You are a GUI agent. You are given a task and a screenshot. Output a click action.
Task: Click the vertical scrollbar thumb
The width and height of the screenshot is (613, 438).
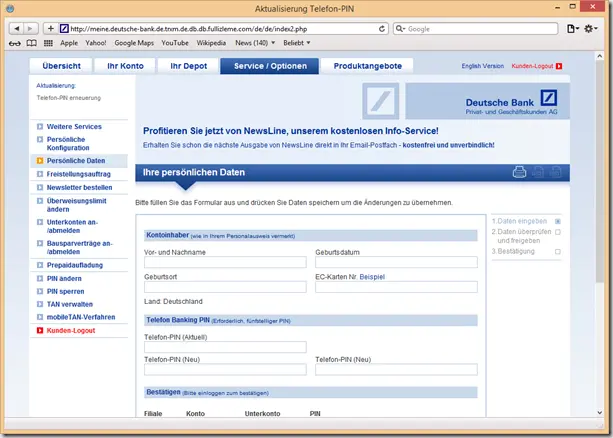click(x=600, y=172)
